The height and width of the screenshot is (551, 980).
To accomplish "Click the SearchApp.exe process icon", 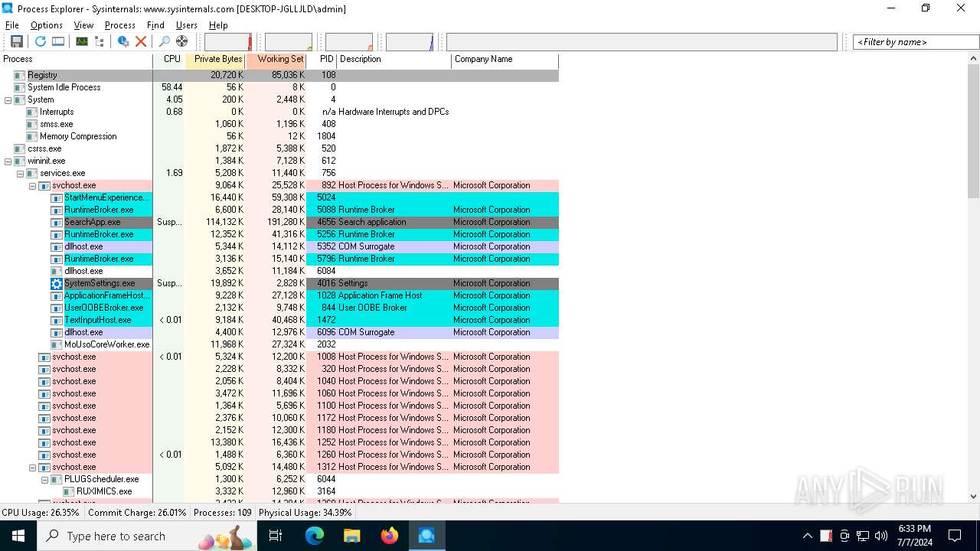I will [x=57, y=222].
